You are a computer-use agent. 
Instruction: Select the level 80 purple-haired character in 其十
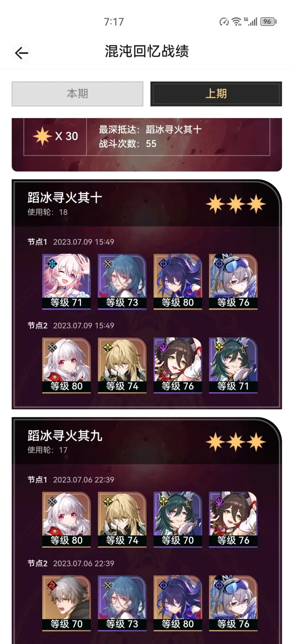178,282
